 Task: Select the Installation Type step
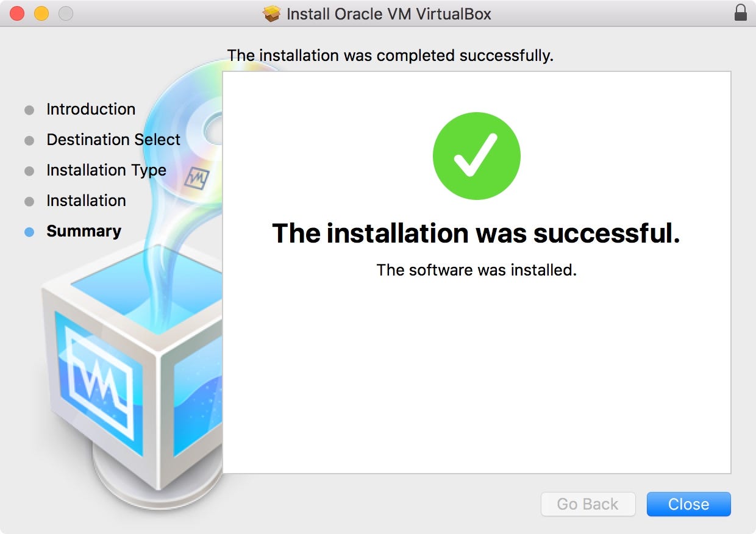(x=106, y=170)
